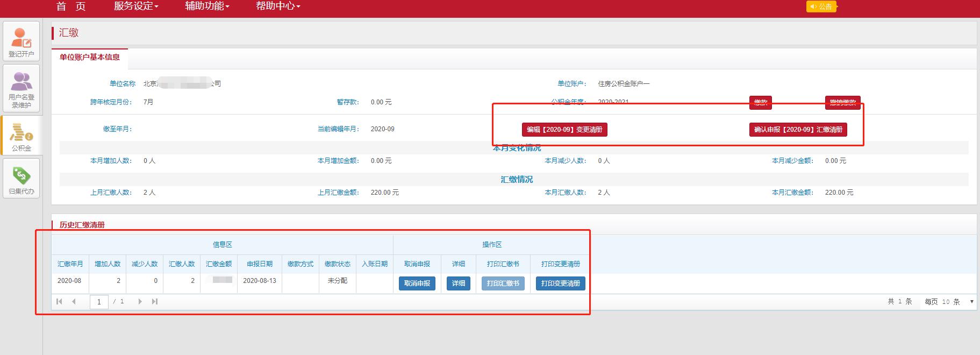Go to next page arrow
The height and width of the screenshot is (355, 980).
tap(140, 302)
